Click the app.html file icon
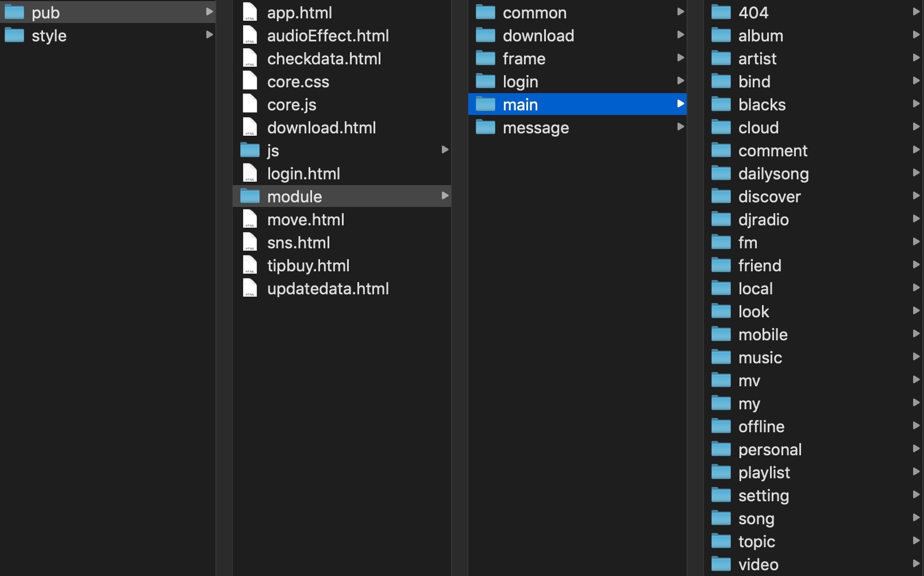Screen dimensions: 924x576 click(250, 12)
